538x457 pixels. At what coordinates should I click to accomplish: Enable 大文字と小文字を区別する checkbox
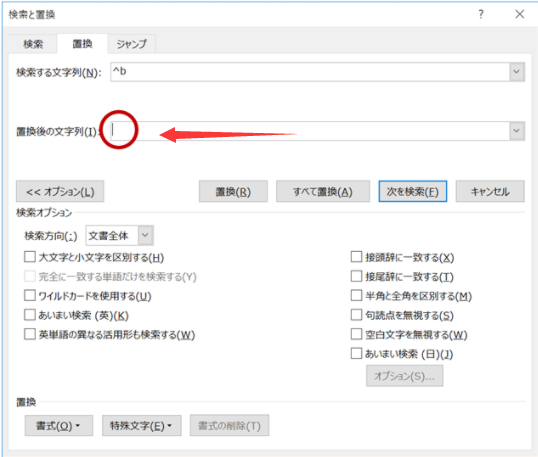(30, 257)
